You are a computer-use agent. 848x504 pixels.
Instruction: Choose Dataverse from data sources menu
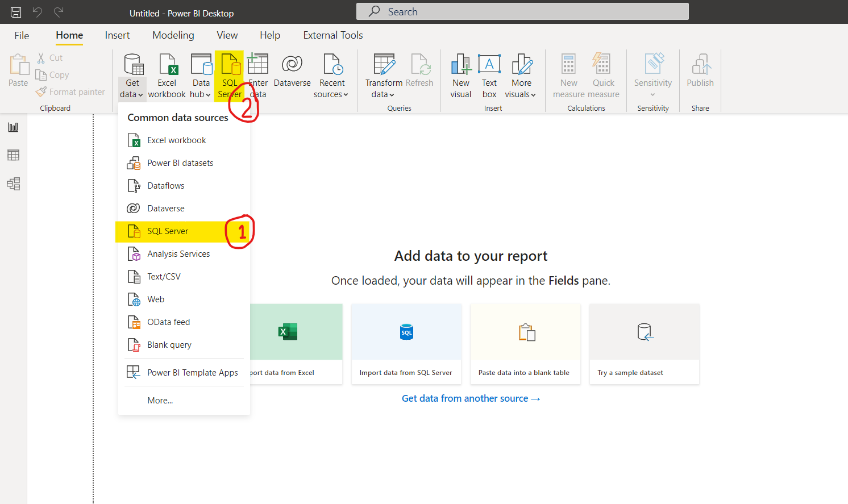pyautogui.click(x=184, y=209)
